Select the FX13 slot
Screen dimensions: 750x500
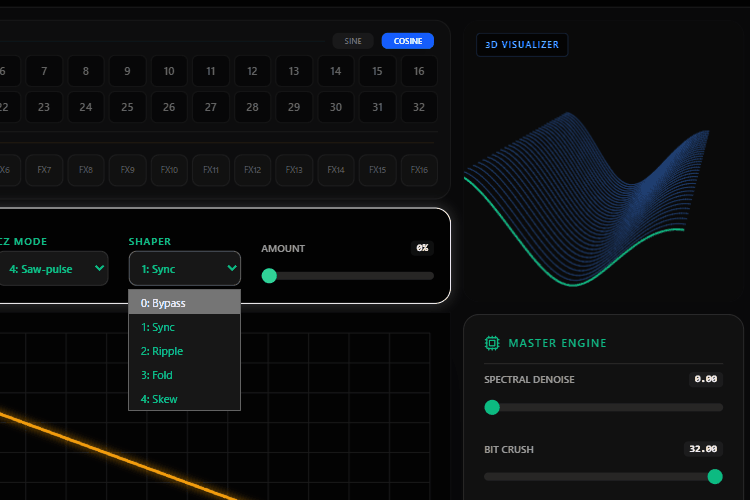[x=294, y=170]
